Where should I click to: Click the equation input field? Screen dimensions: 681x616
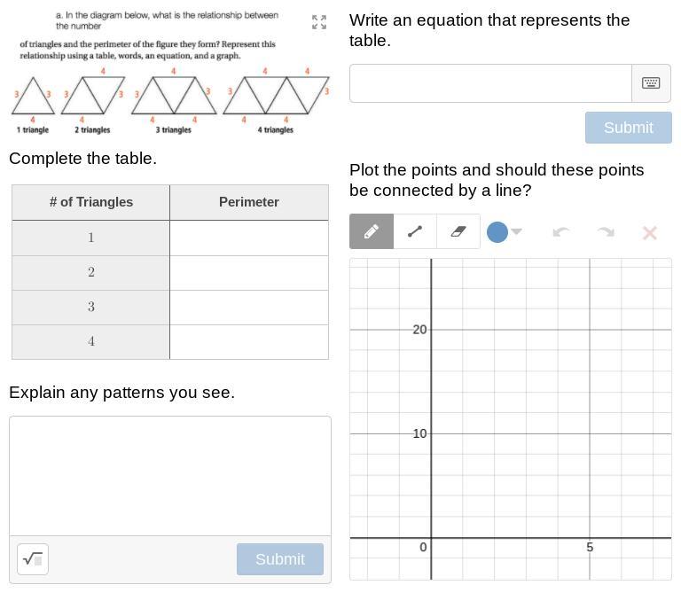pos(490,82)
